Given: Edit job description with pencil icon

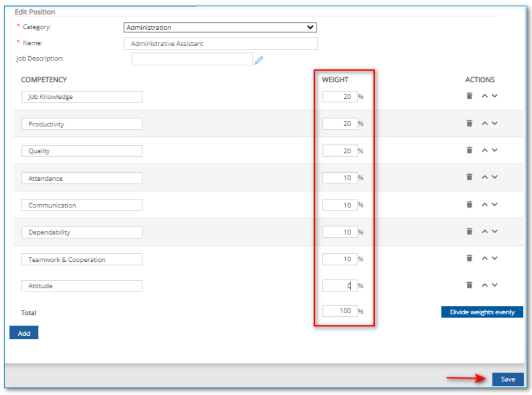Looking at the screenshot, I should (259, 60).
